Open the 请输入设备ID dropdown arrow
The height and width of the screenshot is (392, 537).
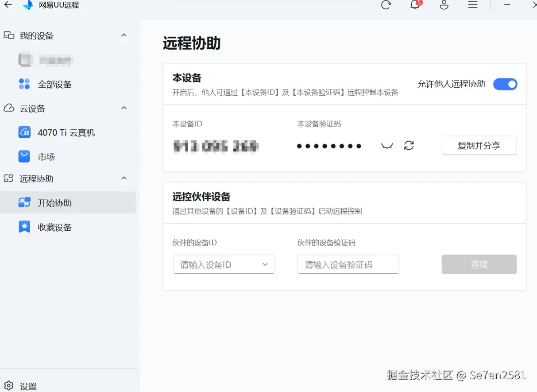(265, 264)
